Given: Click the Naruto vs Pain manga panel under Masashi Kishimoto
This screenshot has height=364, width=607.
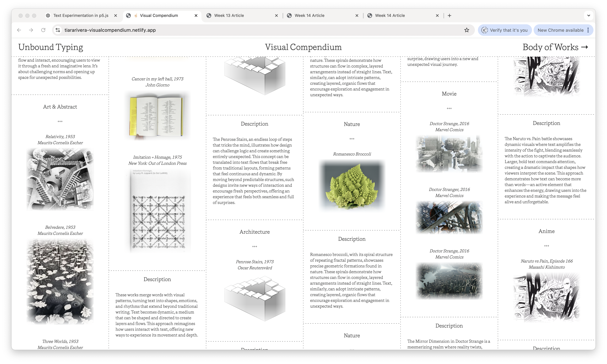Looking at the screenshot, I should click(x=547, y=297).
